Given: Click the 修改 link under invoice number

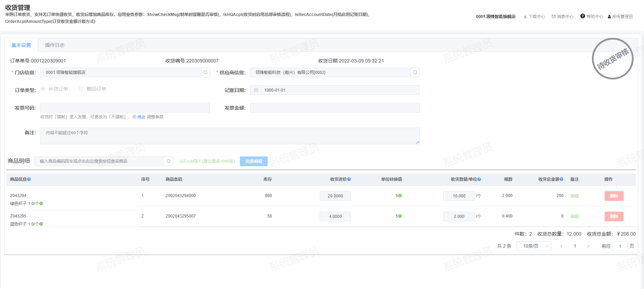Looking at the screenshot, I should click(141, 117).
